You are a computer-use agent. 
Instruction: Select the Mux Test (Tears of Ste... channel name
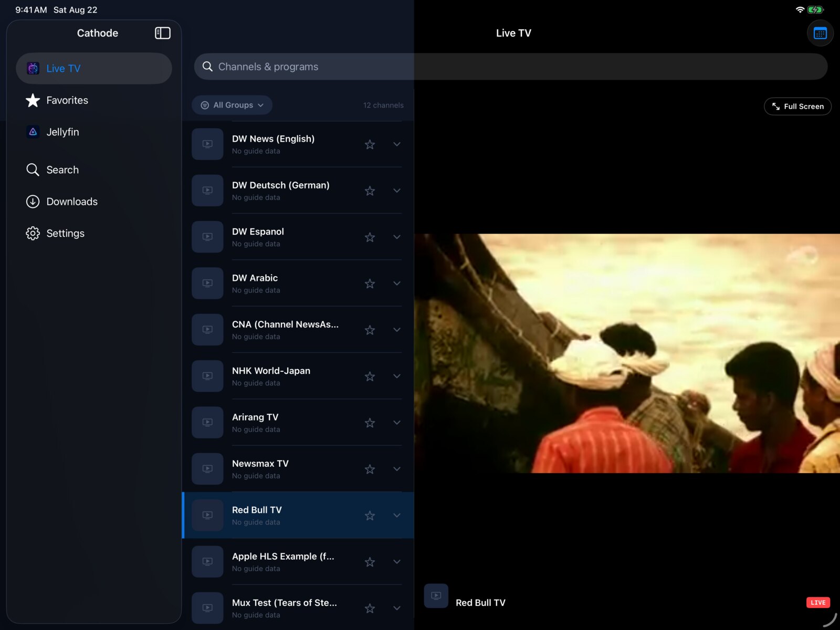click(285, 603)
